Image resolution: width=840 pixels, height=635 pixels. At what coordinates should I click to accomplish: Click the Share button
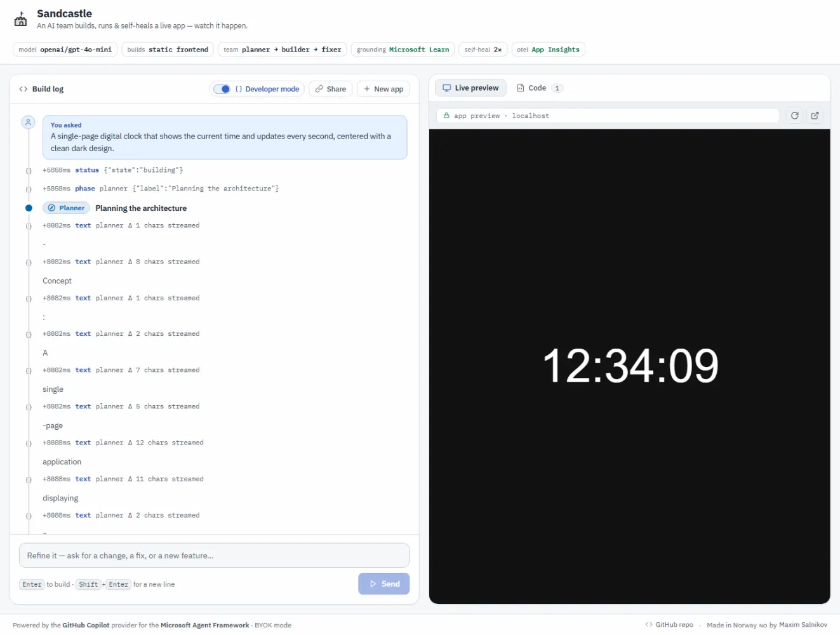[331, 89]
